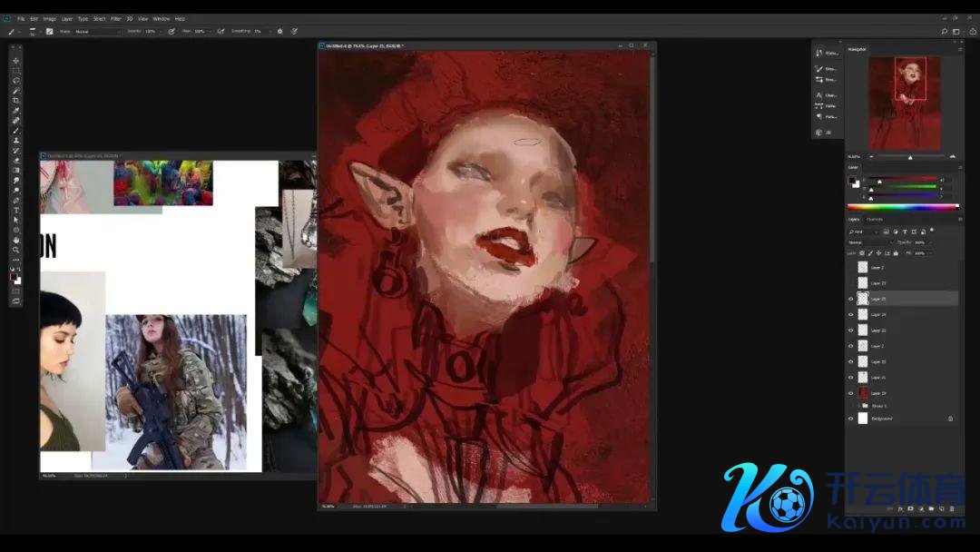Image resolution: width=980 pixels, height=552 pixels.
Task: Expand the layer group folder
Action: point(858,406)
